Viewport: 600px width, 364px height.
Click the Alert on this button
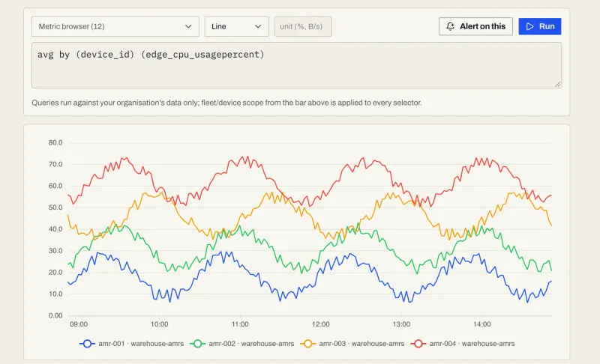click(x=475, y=26)
